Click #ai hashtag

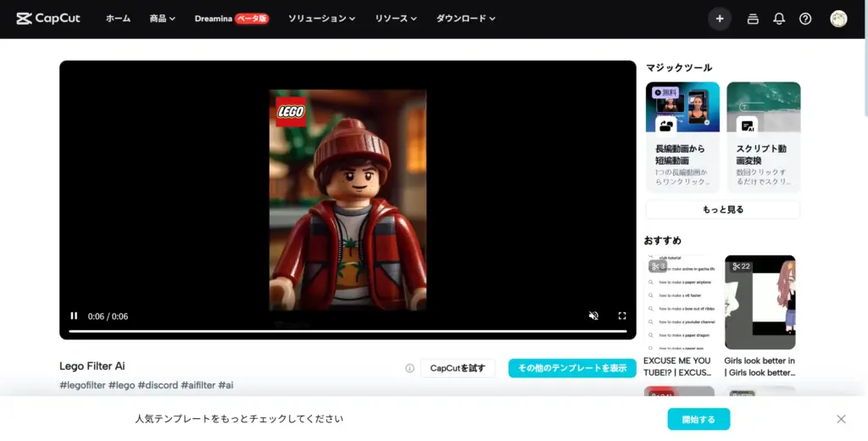(225, 385)
